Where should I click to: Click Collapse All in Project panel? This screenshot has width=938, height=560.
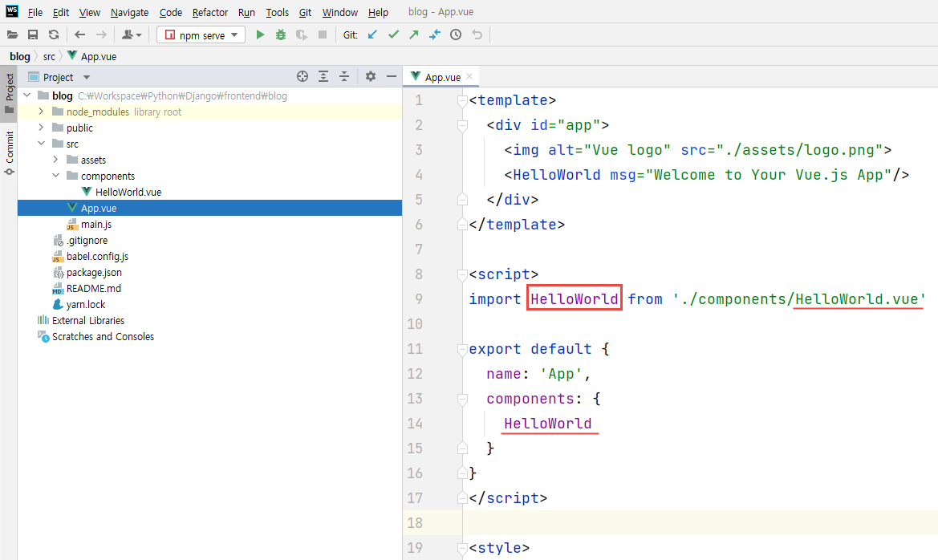pyautogui.click(x=344, y=76)
